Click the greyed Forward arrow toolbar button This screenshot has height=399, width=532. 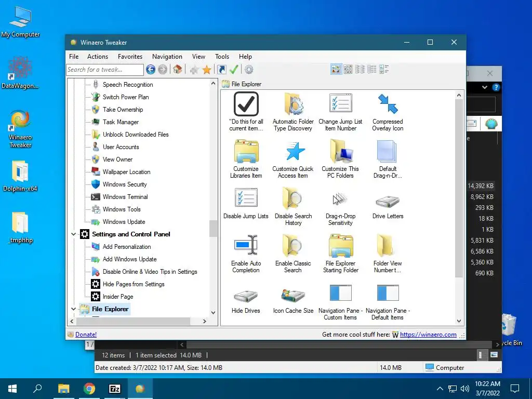(x=163, y=70)
